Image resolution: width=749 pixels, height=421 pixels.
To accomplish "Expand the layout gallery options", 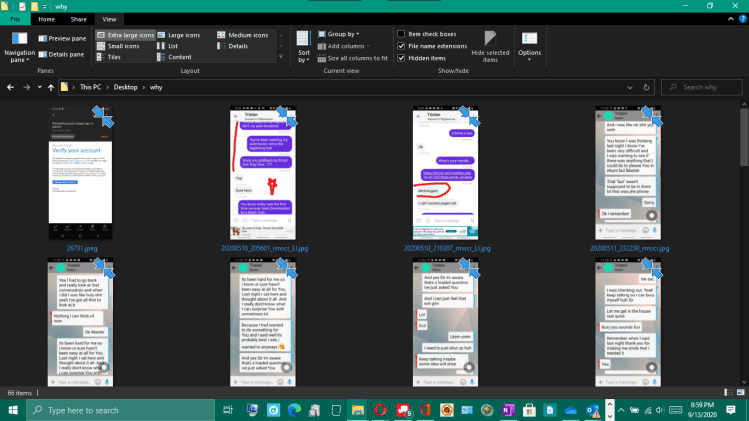I will (x=280, y=57).
